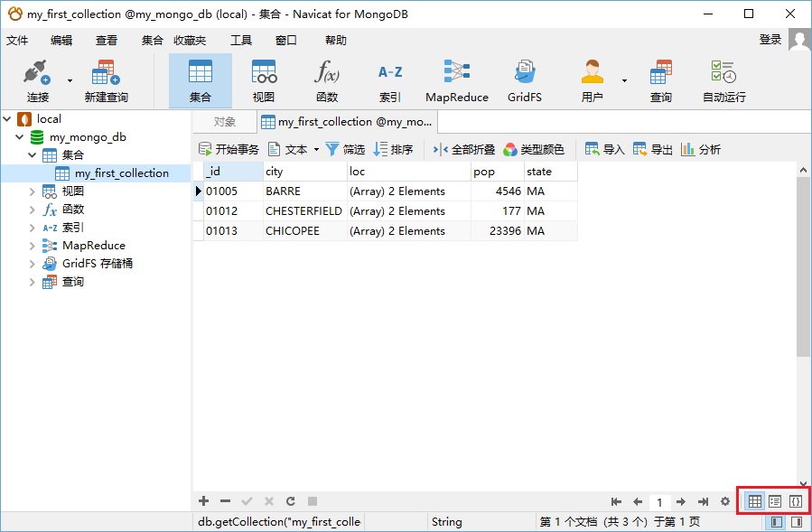Open the 工具 menu
The width and height of the screenshot is (812, 532).
click(x=241, y=41)
